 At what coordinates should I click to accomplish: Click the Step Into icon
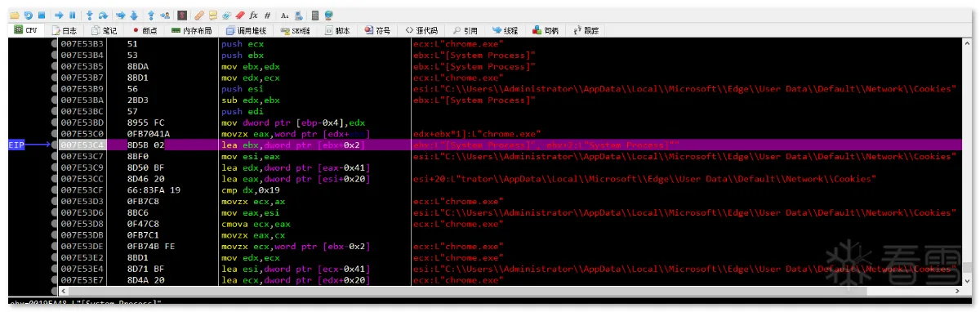pyautogui.click(x=90, y=15)
